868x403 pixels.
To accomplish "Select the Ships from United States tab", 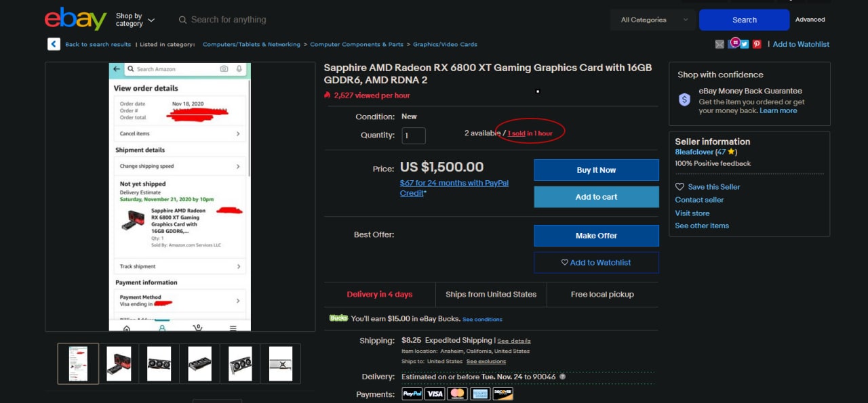I will coord(491,294).
